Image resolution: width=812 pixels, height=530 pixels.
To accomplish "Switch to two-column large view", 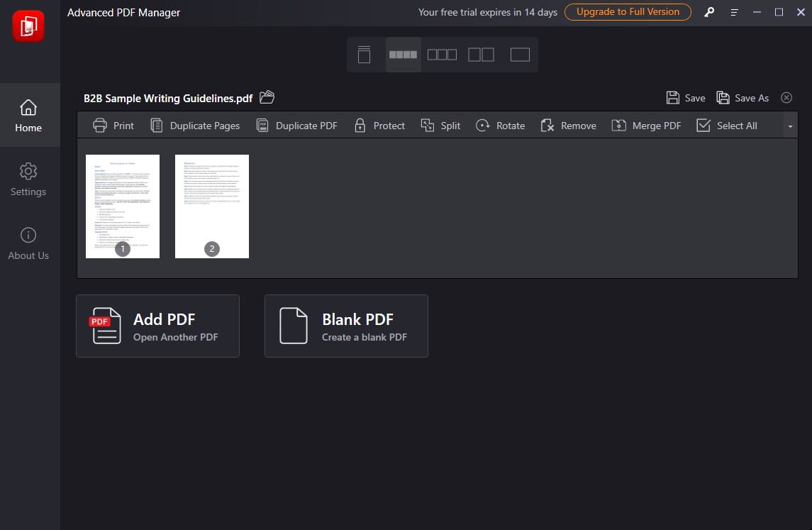I will (481, 55).
